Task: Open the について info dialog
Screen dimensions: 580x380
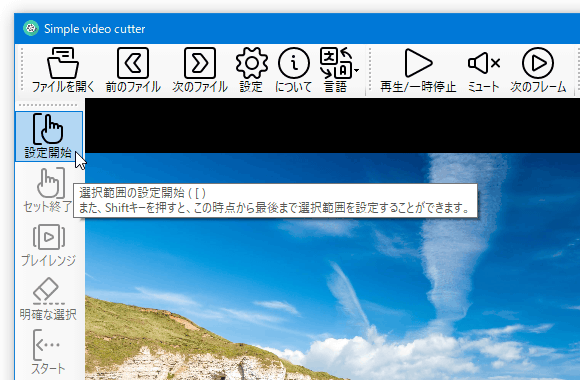Action: tap(294, 70)
